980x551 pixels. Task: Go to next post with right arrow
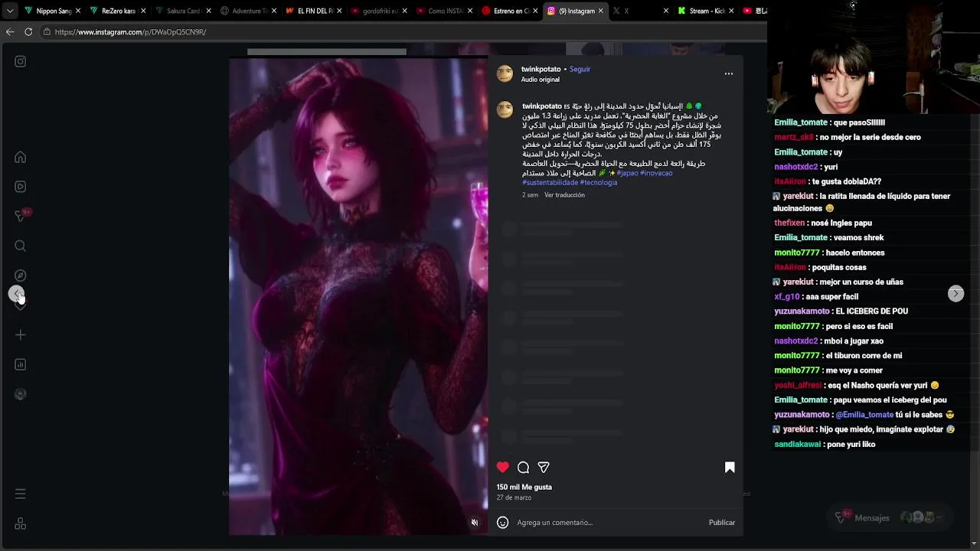(955, 294)
